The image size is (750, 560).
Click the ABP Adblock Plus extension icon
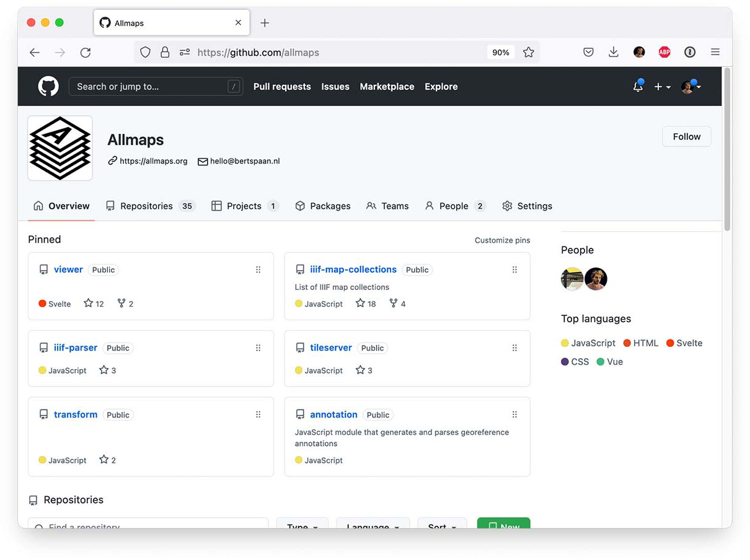point(664,53)
